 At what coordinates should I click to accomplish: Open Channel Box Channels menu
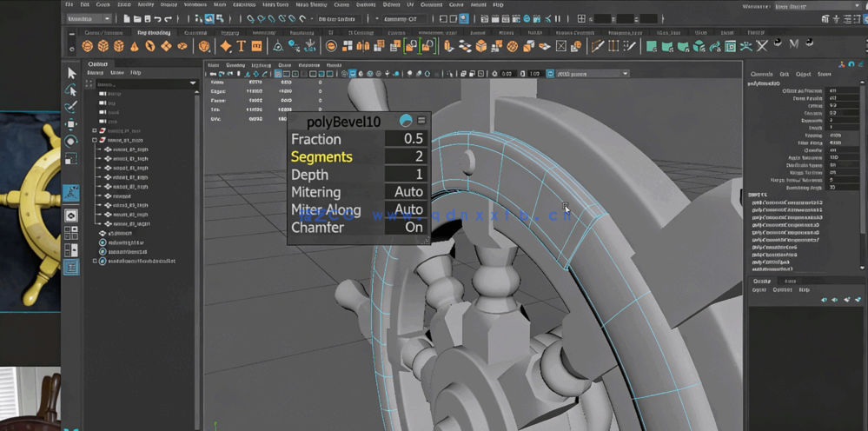pos(762,74)
